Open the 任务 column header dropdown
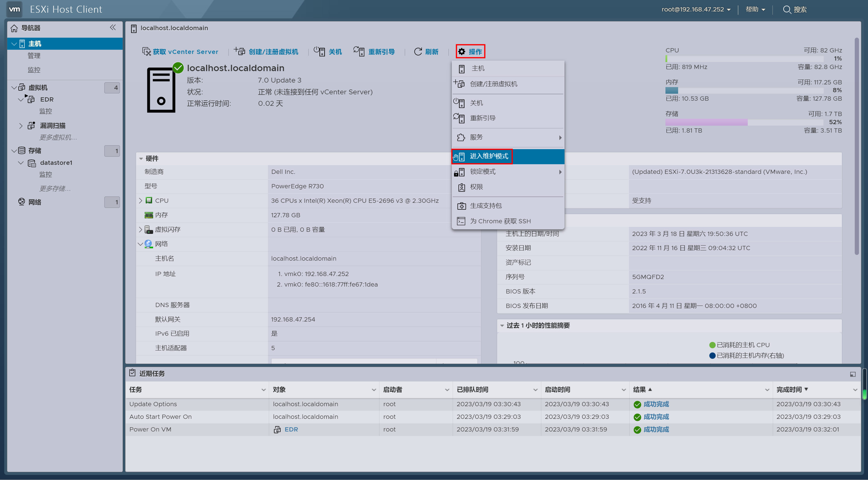The width and height of the screenshot is (868, 480). (263, 390)
